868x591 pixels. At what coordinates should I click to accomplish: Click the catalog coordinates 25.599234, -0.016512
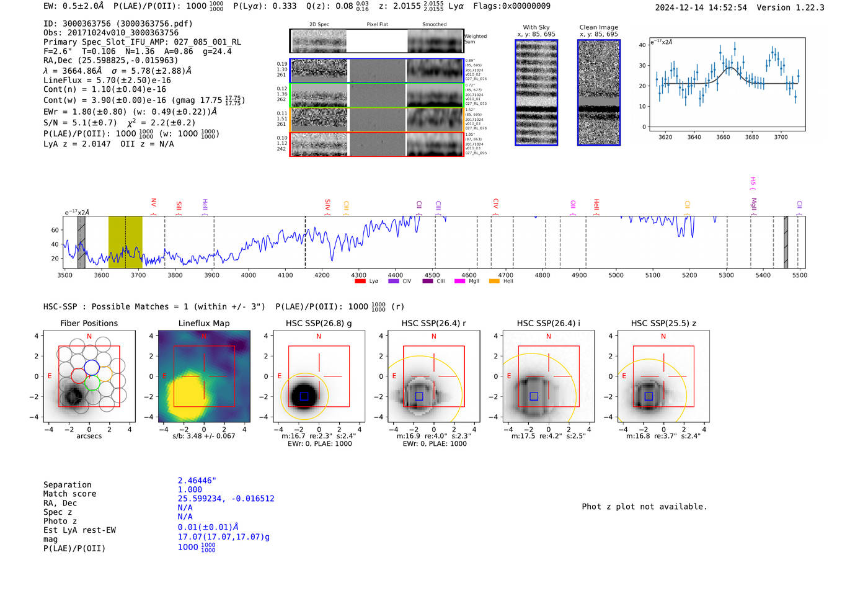coord(226,499)
